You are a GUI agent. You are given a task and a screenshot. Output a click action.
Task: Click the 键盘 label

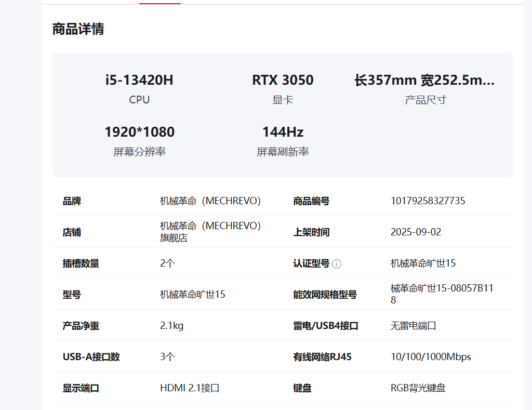click(302, 388)
